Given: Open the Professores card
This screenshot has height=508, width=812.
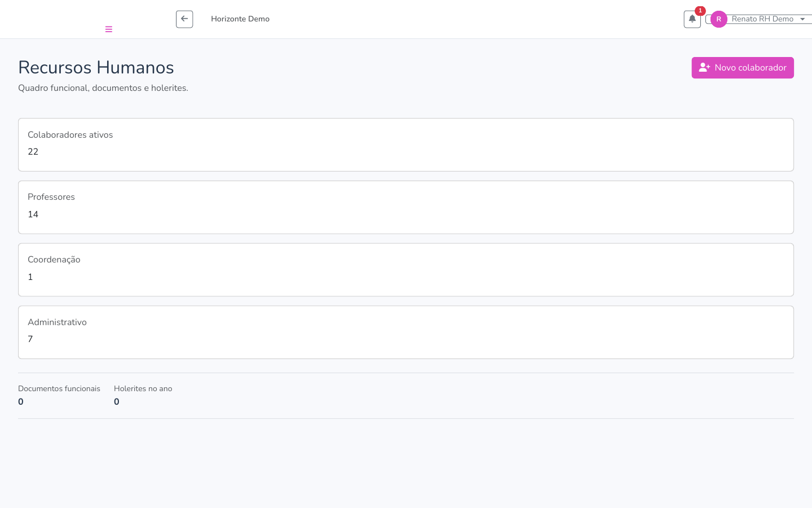Looking at the screenshot, I should tap(406, 207).
